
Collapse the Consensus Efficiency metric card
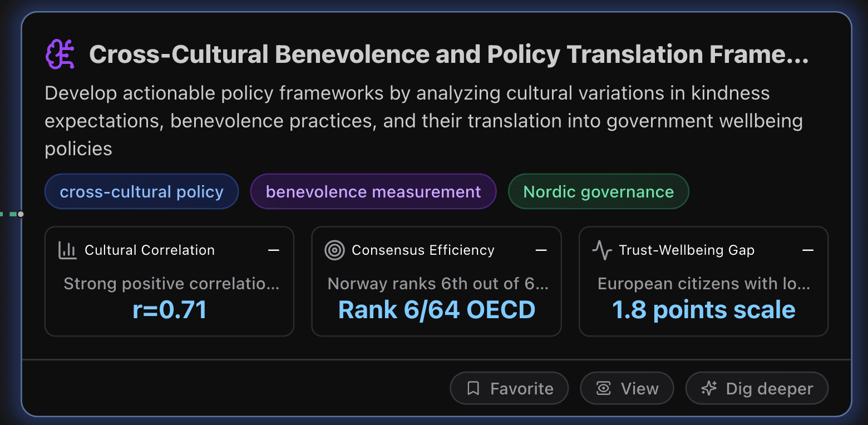pos(541,250)
